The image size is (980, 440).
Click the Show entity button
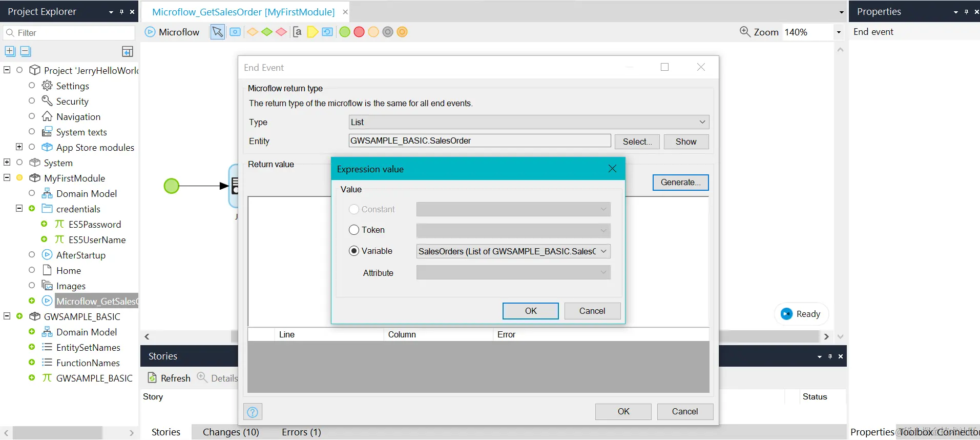(686, 142)
